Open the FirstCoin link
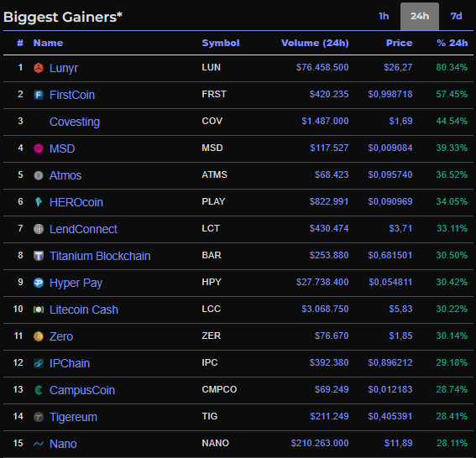The height and width of the screenshot is (458, 476). coord(72,95)
